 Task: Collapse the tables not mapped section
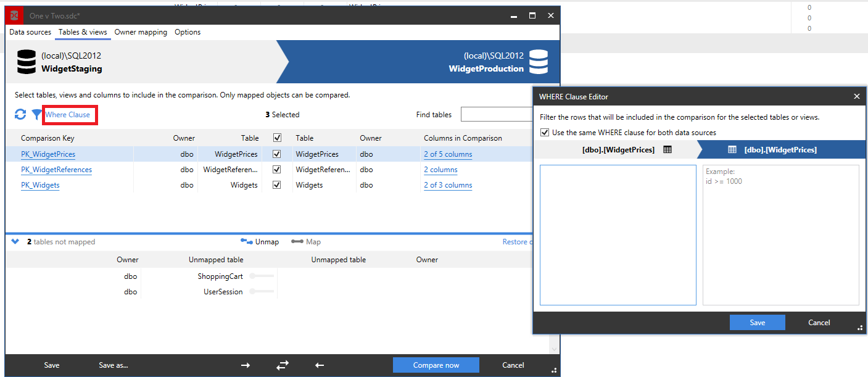tap(15, 242)
